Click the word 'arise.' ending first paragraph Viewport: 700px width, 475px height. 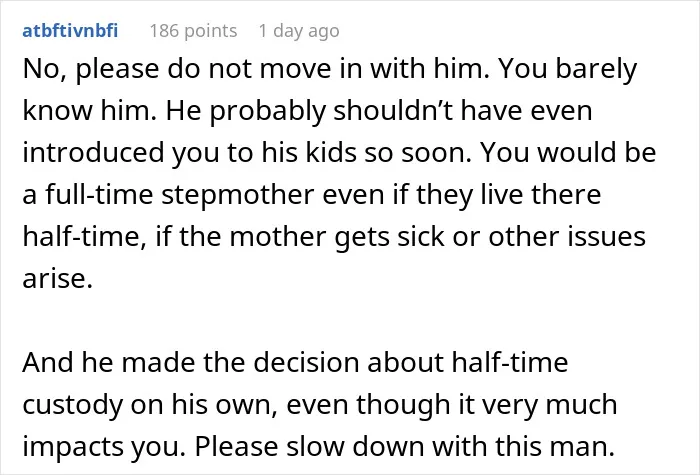[x=58, y=279]
